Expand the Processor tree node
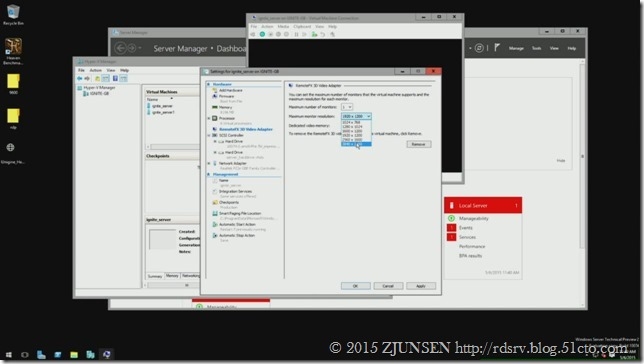 [209, 118]
